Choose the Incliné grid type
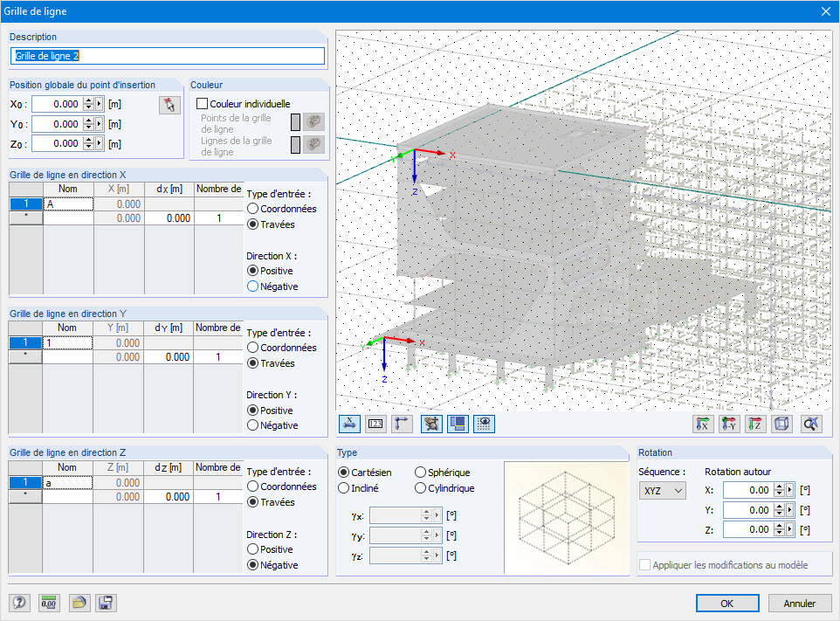This screenshot has width=840, height=621. point(344,488)
